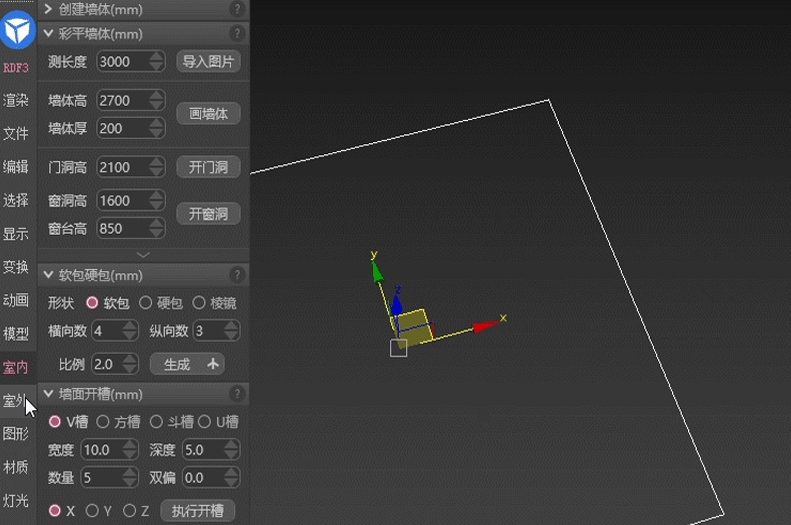791x525 pixels.
Task: Click the 执行开槽 button
Action: [197, 511]
